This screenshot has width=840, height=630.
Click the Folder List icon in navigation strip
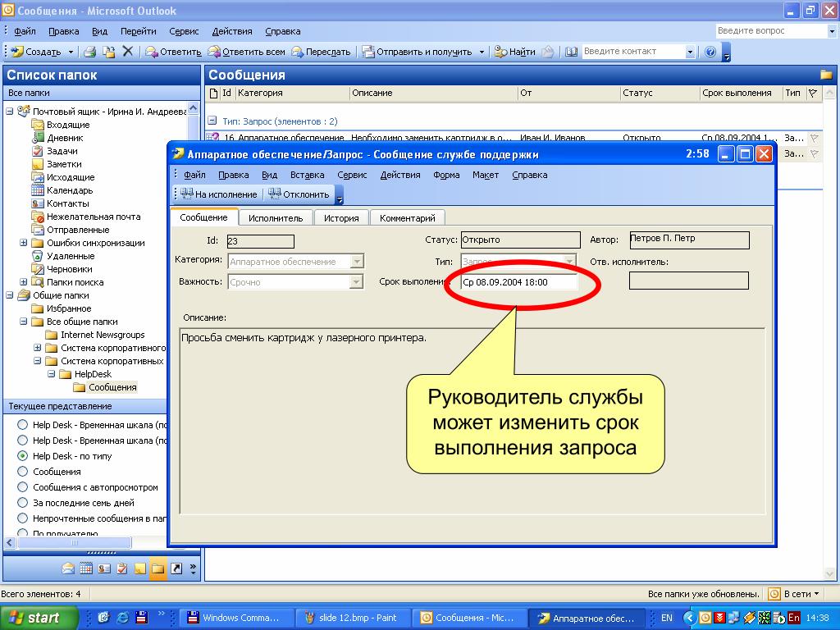point(158,568)
